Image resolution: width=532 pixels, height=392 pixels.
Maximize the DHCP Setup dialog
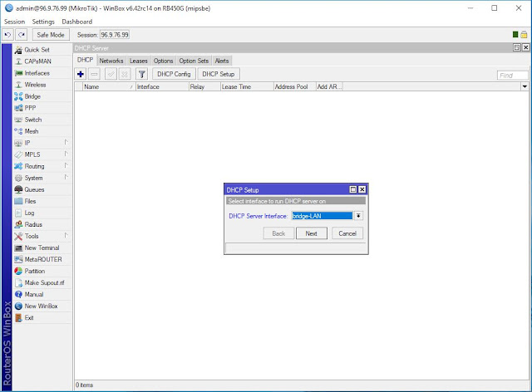pyautogui.click(x=353, y=189)
